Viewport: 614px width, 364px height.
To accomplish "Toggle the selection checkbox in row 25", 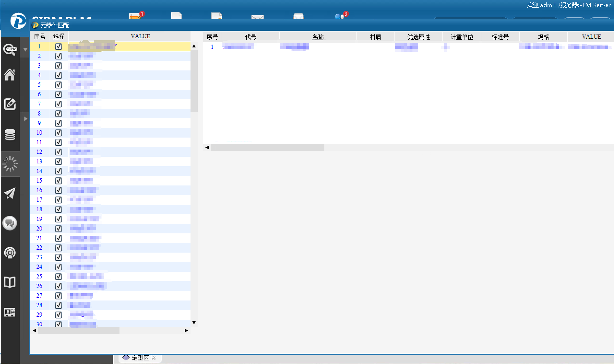I will 59,277.
